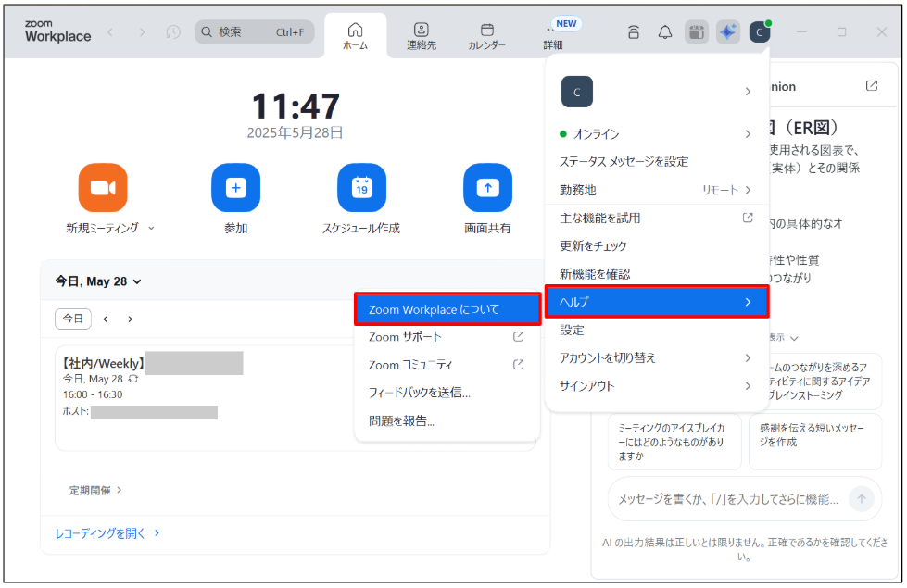
Task: Expand the 定期開催 section
Action: tap(95, 490)
